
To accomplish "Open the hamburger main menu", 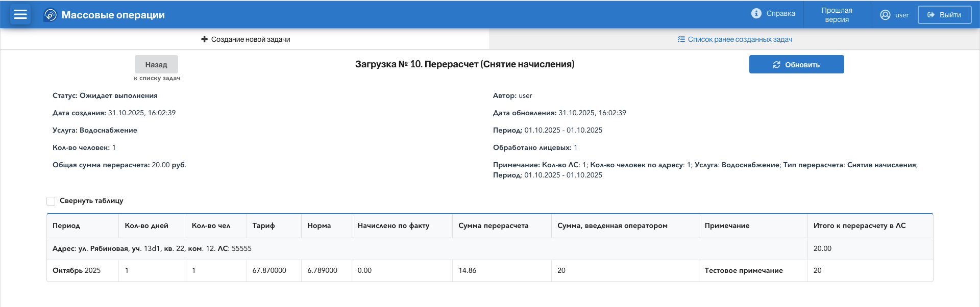I will tap(20, 15).
